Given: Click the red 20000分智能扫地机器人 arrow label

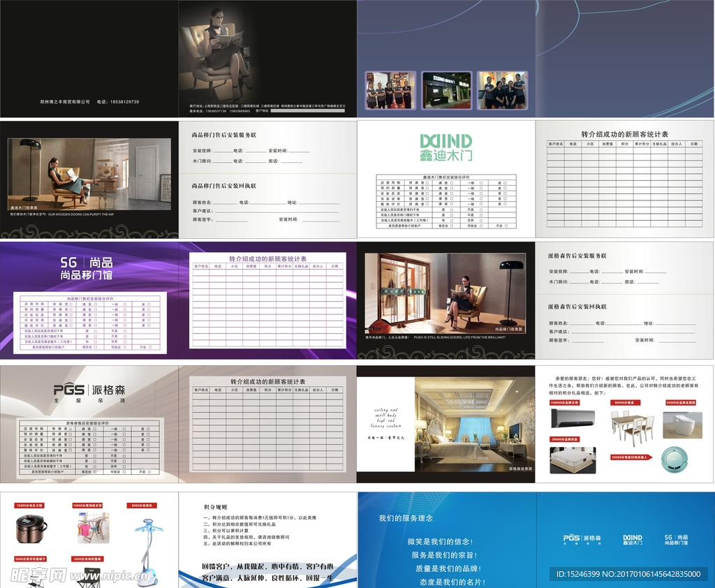Looking at the screenshot, I should 631,457.
